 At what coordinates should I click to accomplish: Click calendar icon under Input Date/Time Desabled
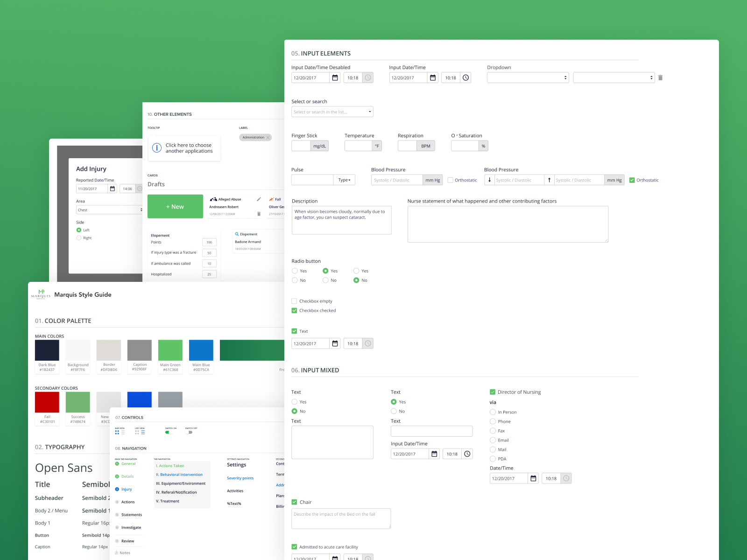(x=335, y=78)
